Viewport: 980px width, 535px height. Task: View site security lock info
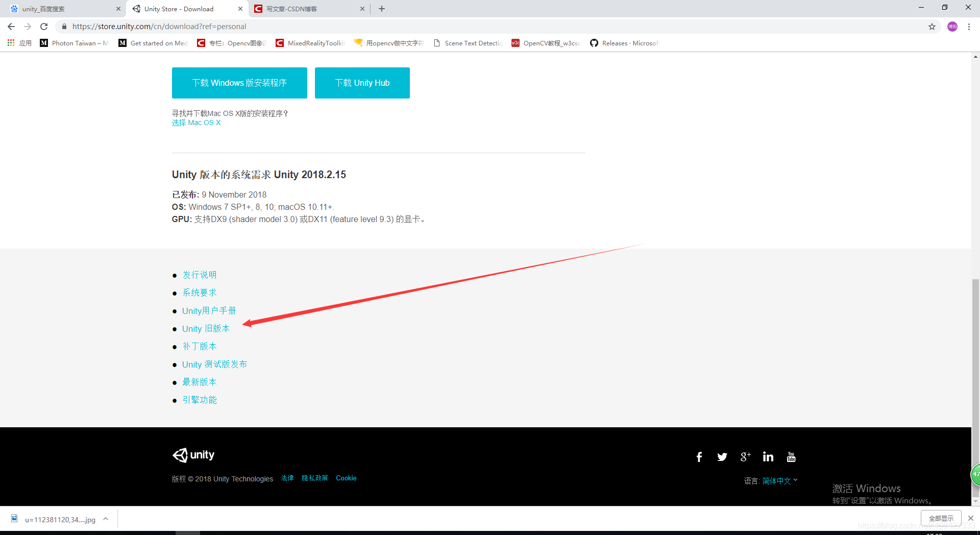[x=64, y=27]
